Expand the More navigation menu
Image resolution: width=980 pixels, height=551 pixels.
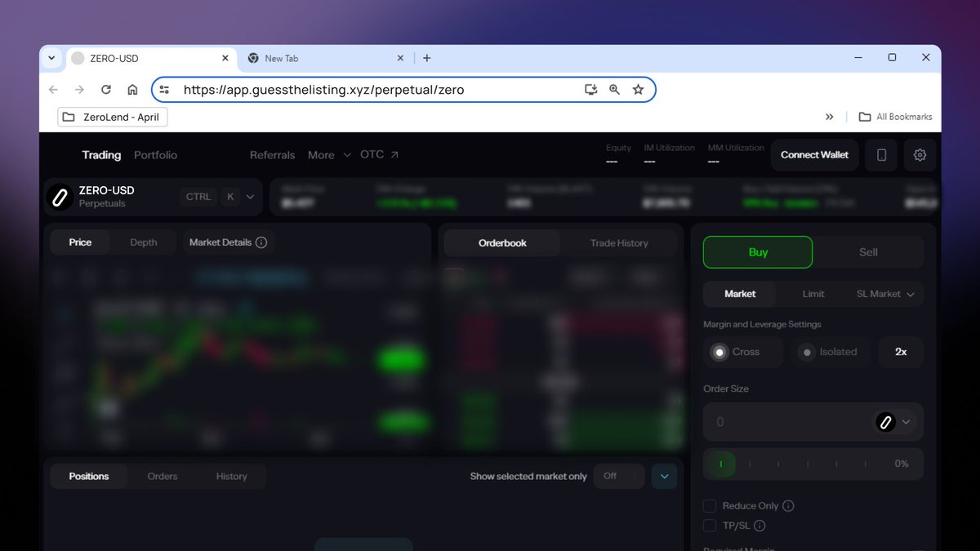click(328, 154)
